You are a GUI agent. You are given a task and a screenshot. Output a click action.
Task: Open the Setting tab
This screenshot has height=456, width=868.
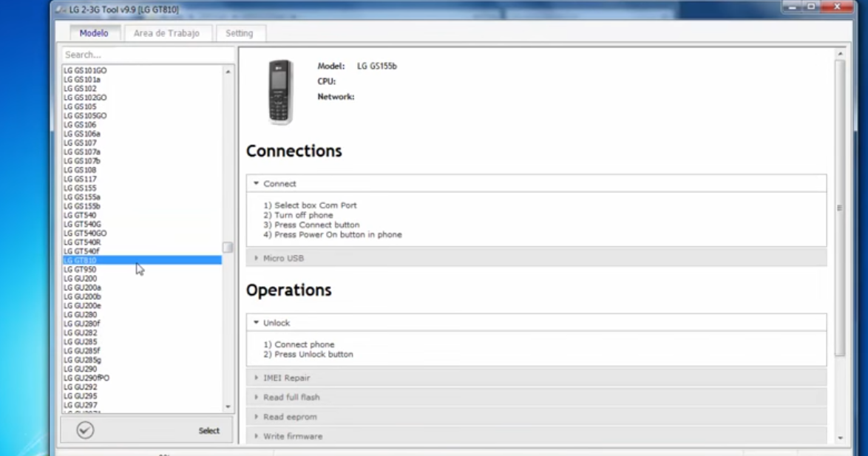pos(240,33)
